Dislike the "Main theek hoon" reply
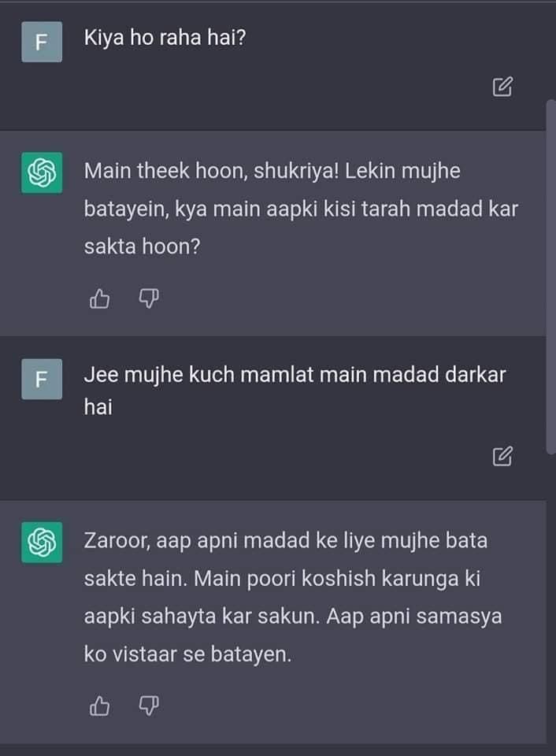556x756 pixels. pyautogui.click(x=149, y=299)
